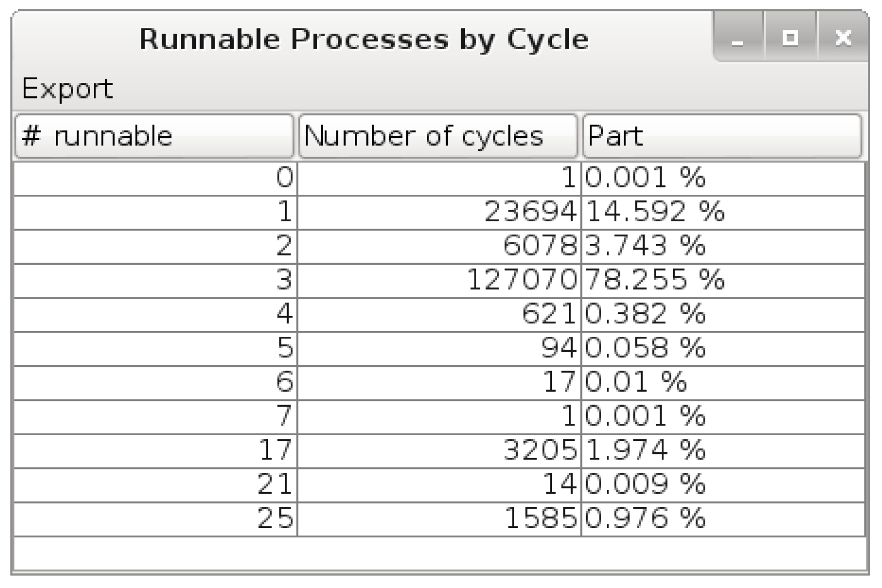This screenshot has width=882, height=588.
Task: Click the 78.255 % part value
Action: (655, 280)
